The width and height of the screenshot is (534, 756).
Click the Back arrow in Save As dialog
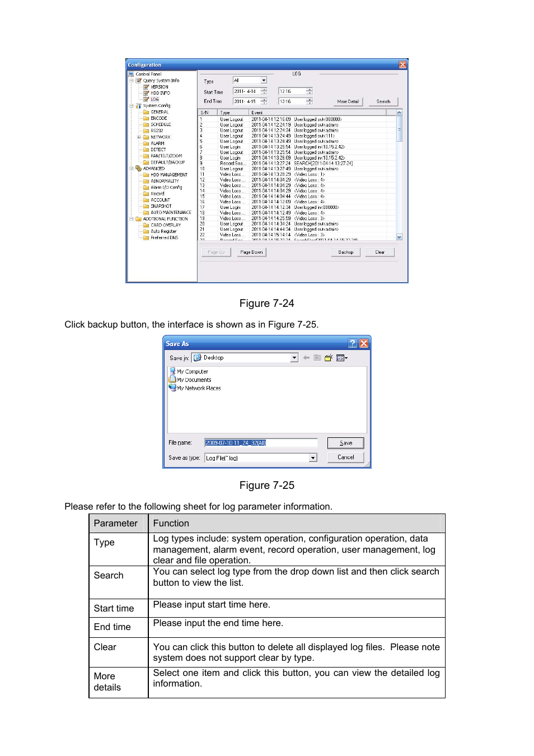[306, 358]
